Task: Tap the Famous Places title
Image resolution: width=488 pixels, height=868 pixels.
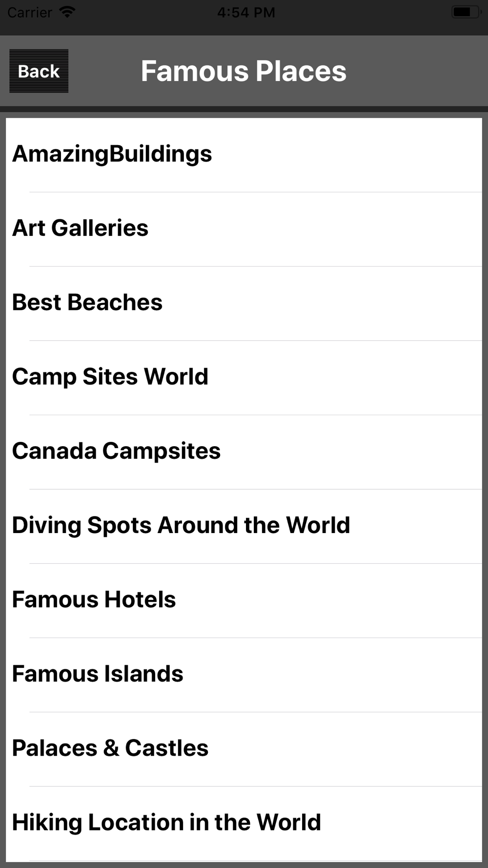Action: (x=244, y=71)
